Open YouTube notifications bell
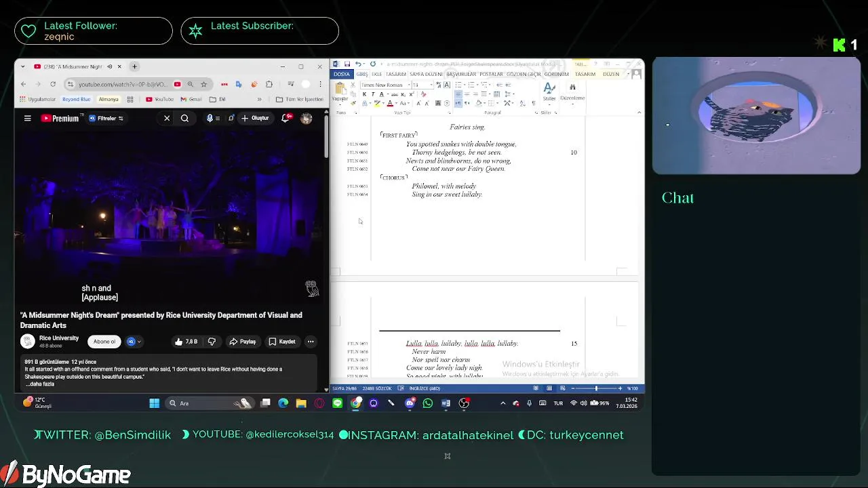Viewport: 868px width, 488px height. pyautogui.click(x=286, y=118)
